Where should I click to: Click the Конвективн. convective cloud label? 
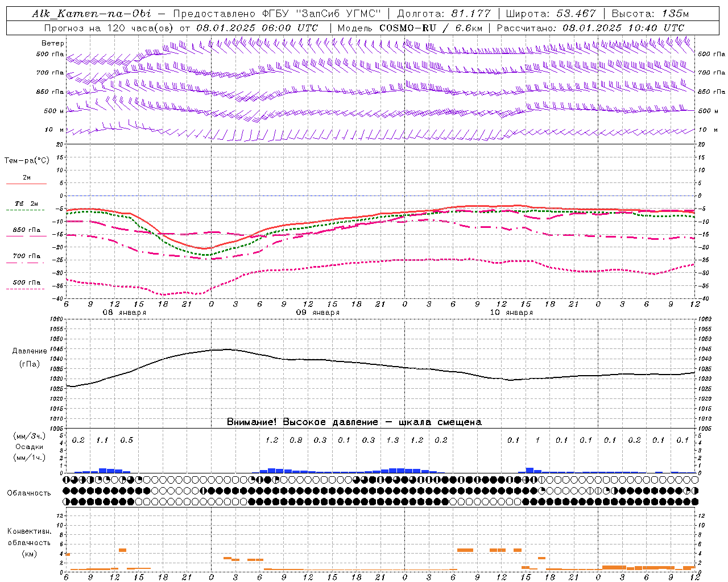point(30,531)
